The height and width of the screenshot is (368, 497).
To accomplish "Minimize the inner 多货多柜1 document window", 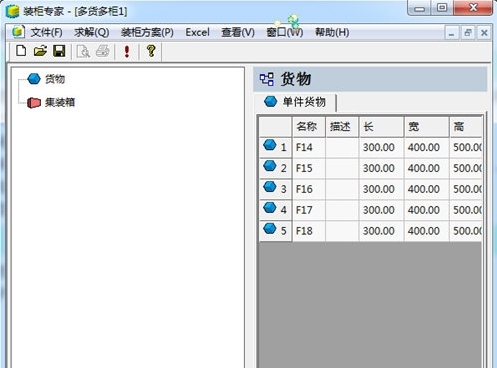I will 452,33.
